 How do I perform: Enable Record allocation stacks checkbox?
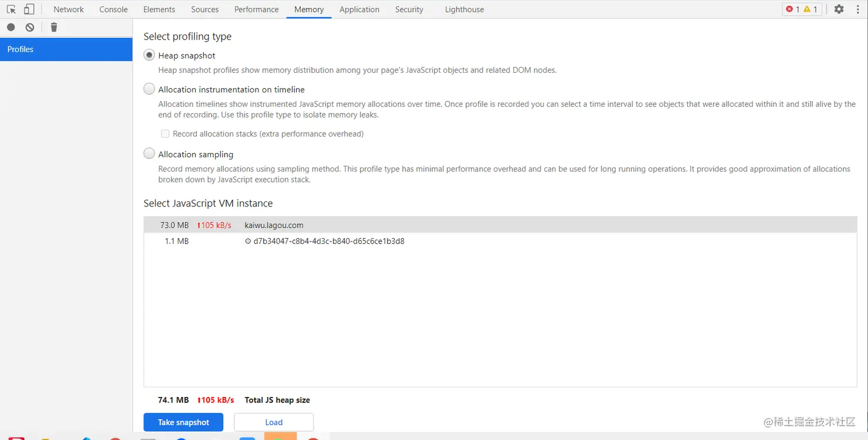[x=165, y=134]
